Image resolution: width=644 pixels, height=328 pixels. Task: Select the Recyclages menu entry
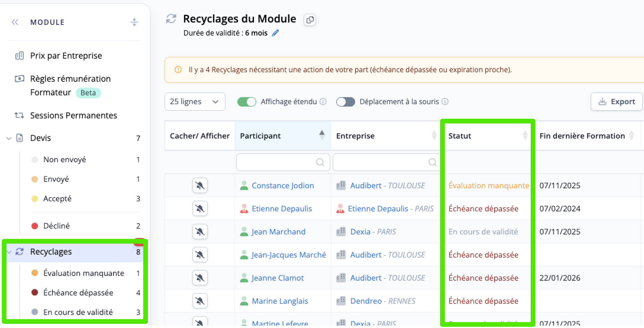point(51,252)
